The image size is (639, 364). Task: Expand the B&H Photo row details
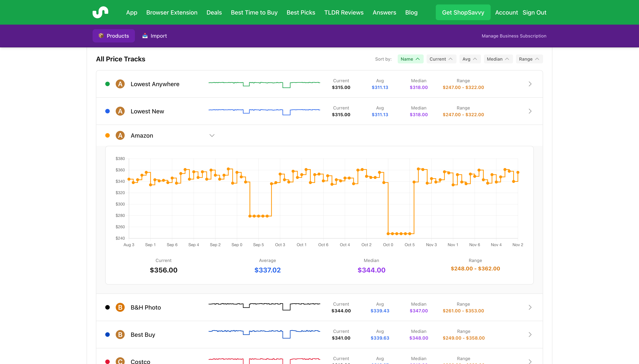pyautogui.click(x=530, y=307)
